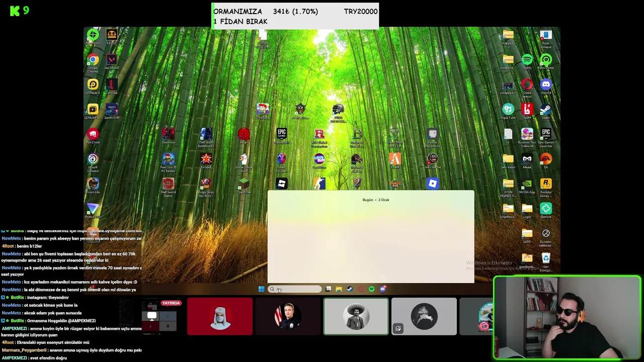Open File Explorer from the taskbar
The image size is (644, 362).
339,289
